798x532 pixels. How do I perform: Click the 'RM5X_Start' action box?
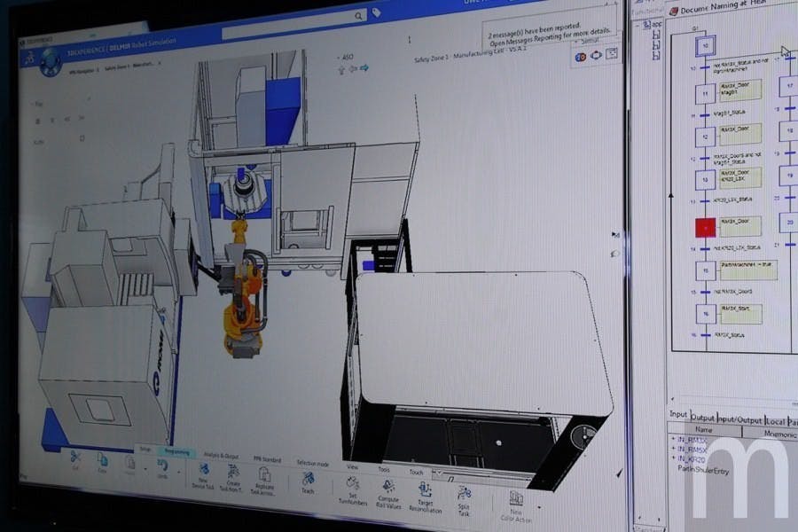(741, 314)
